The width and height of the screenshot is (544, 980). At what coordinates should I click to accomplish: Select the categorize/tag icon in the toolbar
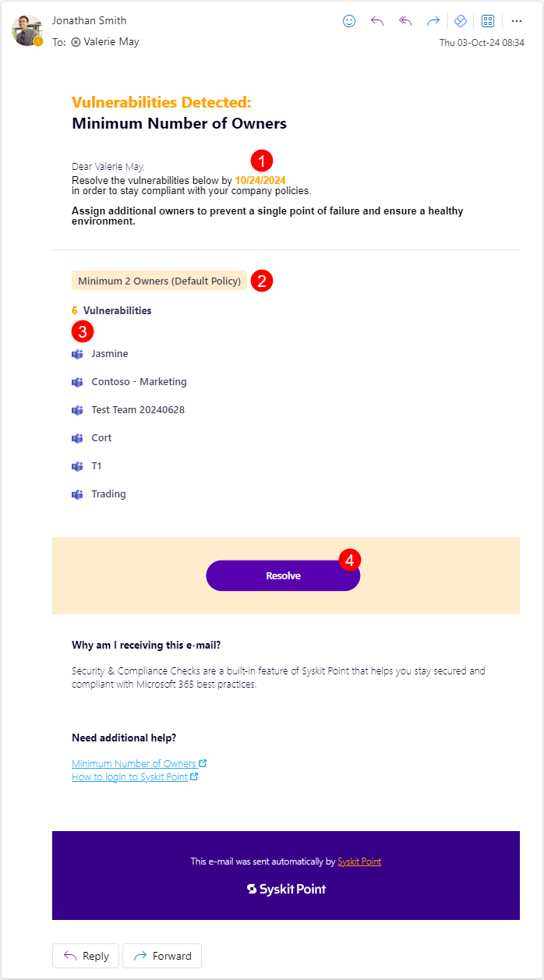point(459,21)
